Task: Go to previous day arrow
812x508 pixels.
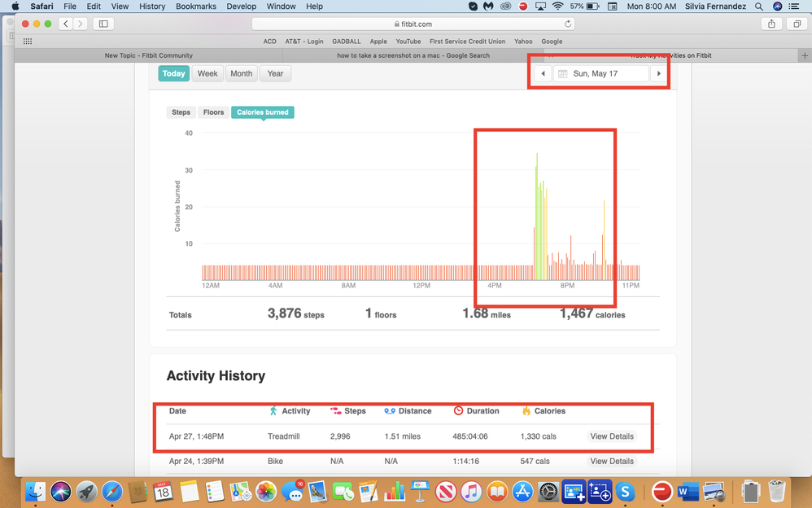Action: (543, 73)
